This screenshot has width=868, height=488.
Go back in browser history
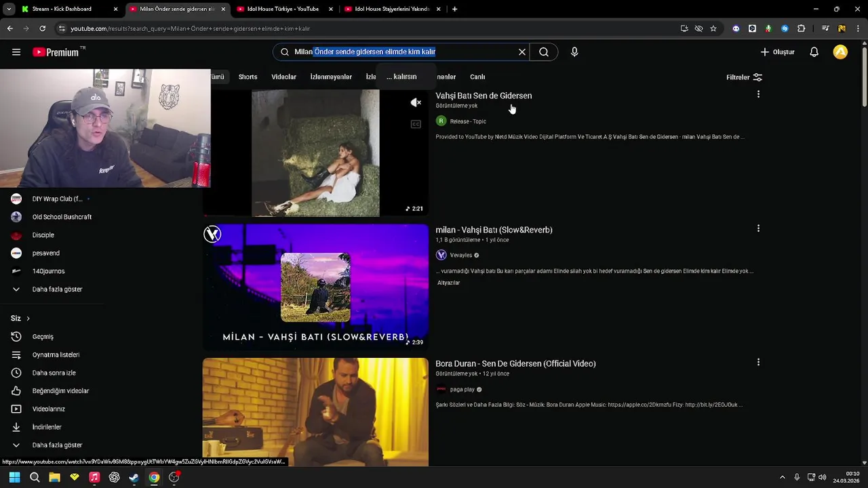[9, 28]
